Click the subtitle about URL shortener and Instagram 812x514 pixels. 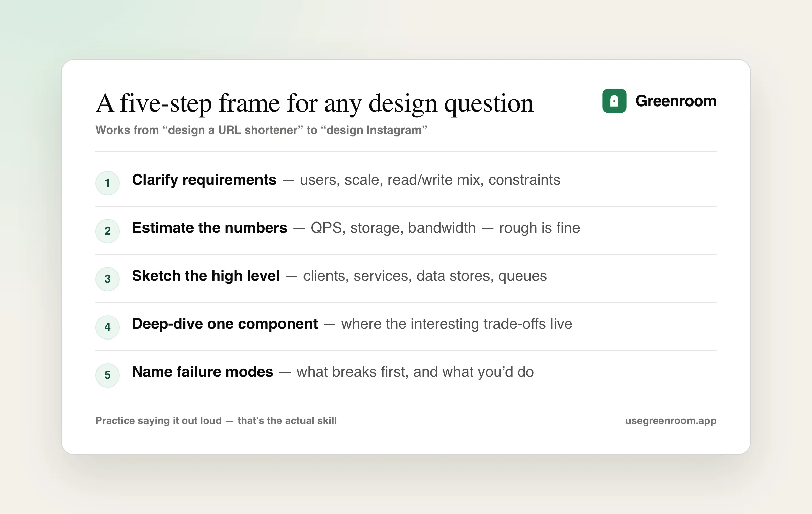(261, 130)
